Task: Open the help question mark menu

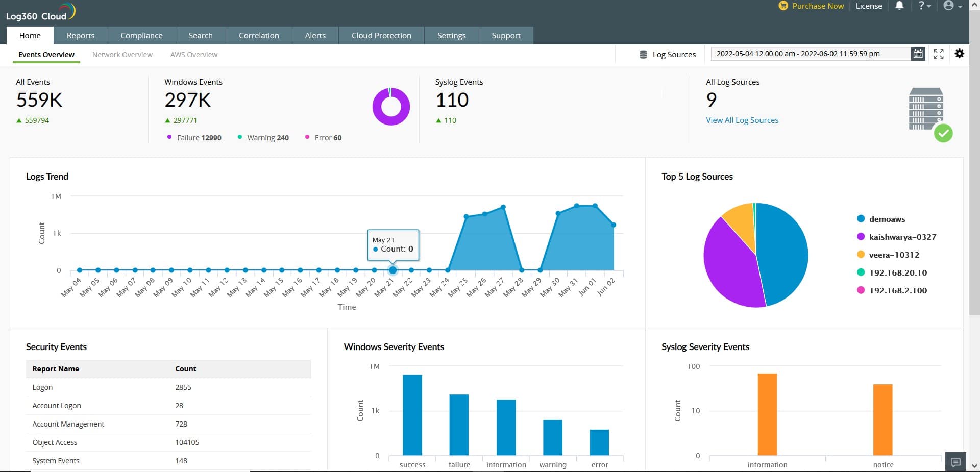Action: pos(924,6)
